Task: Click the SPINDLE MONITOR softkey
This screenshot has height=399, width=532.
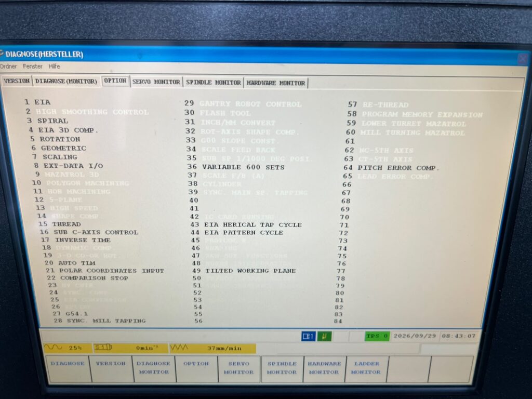Action: [x=282, y=368]
